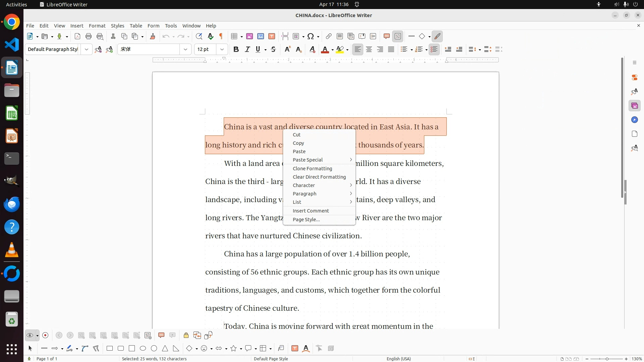The width and height of the screenshot is (644, 362).
Task: Click the English (USA) language status field
Action: (398, 359)
